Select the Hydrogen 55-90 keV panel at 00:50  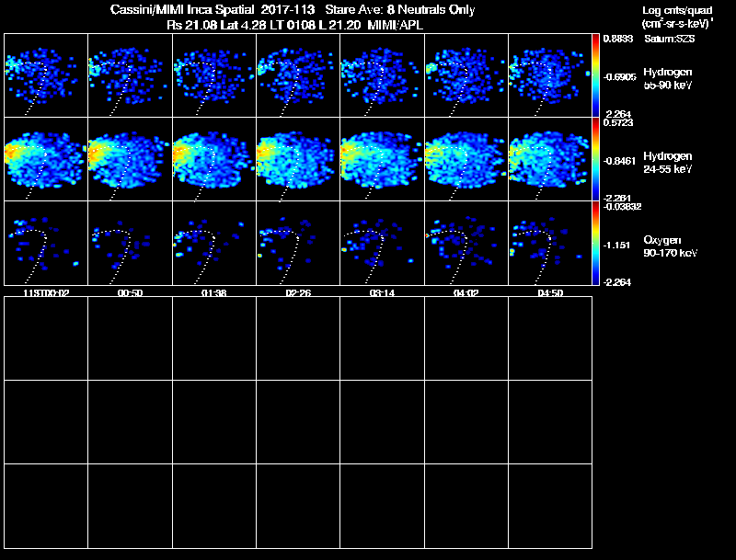coord(130,75)
